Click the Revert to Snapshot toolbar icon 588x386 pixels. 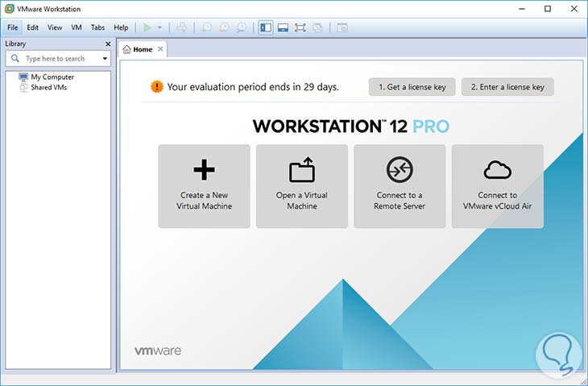224,27
